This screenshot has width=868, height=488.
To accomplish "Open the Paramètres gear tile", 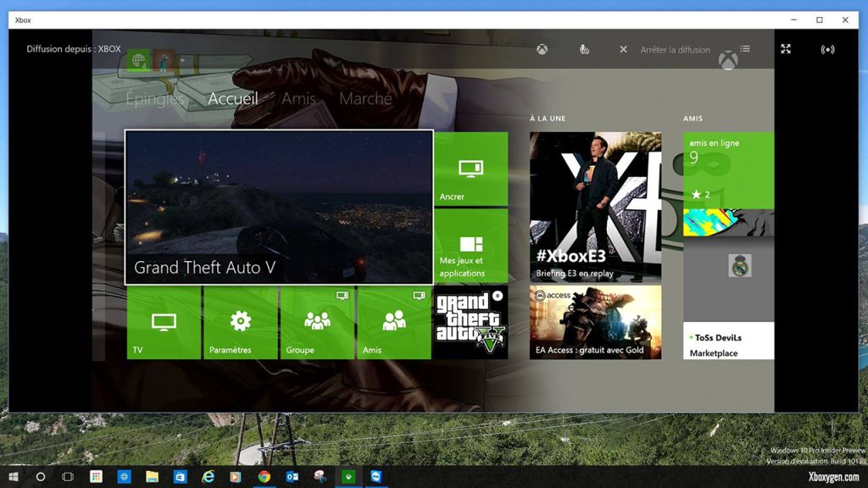I will [x=241, y=323].
